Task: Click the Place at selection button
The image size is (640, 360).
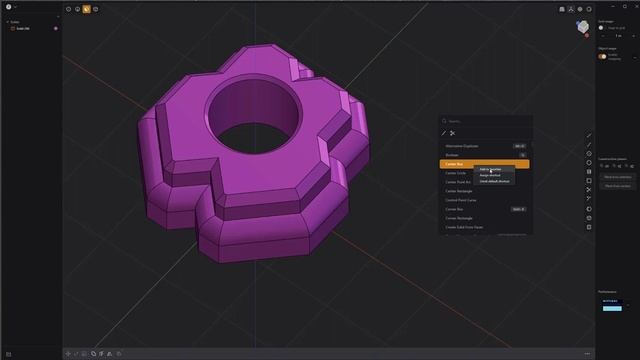Action: point(618,177)
